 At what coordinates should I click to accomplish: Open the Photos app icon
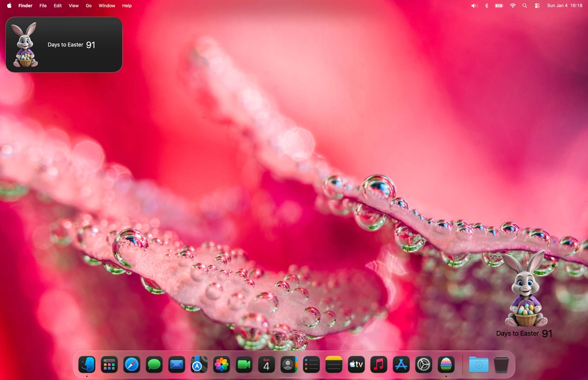point(221,364)
